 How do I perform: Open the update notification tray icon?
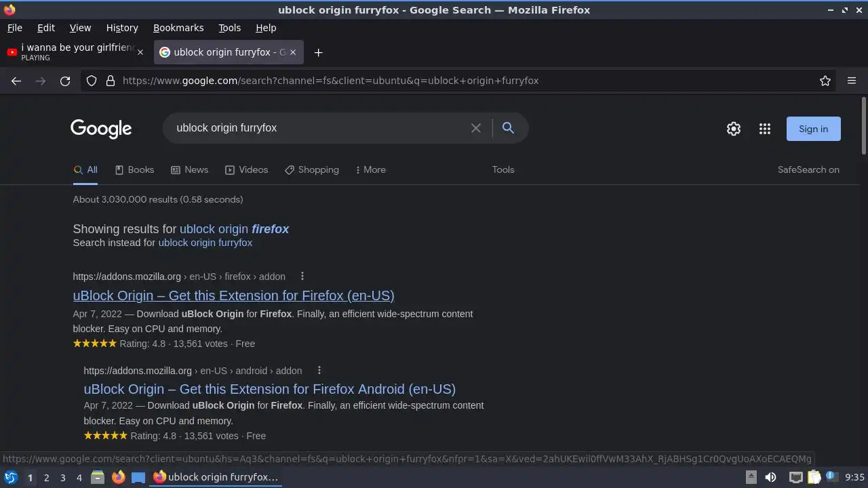(x=831, y=476)
